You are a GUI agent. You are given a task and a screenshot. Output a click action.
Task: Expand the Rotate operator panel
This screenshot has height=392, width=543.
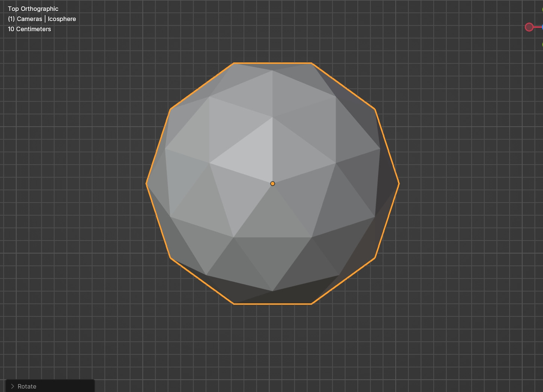(12, 386)
